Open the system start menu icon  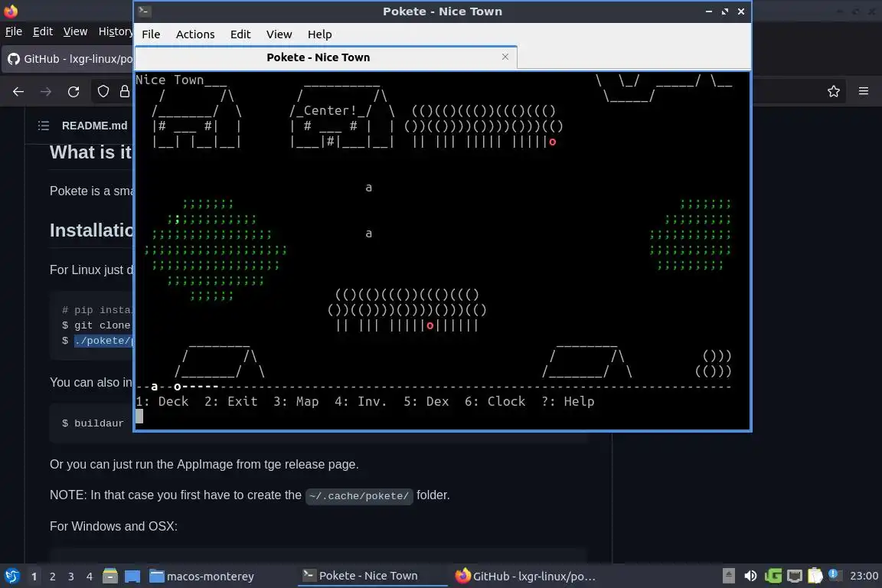(11, 576)
